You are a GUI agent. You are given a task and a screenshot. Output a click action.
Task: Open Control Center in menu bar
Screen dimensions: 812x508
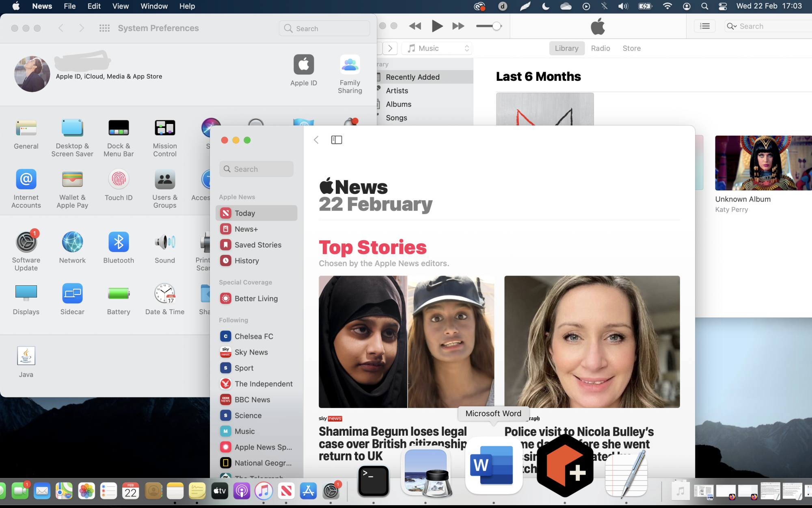coord(723,6)
